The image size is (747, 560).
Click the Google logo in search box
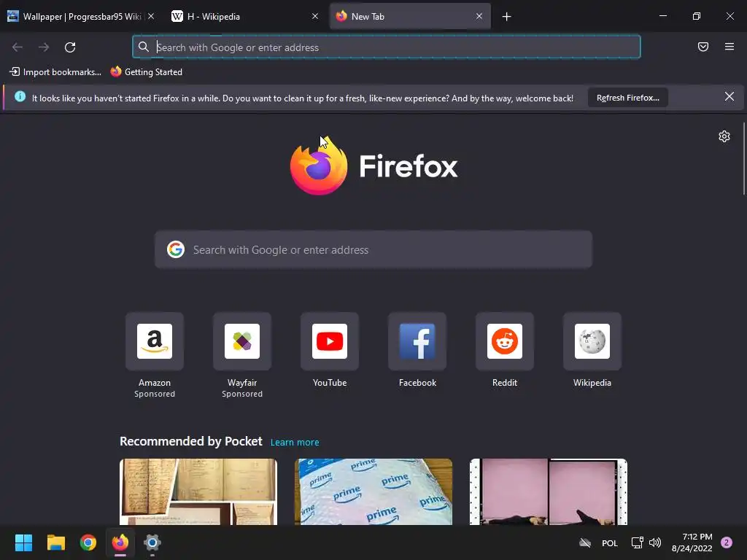tap(176, 249)
